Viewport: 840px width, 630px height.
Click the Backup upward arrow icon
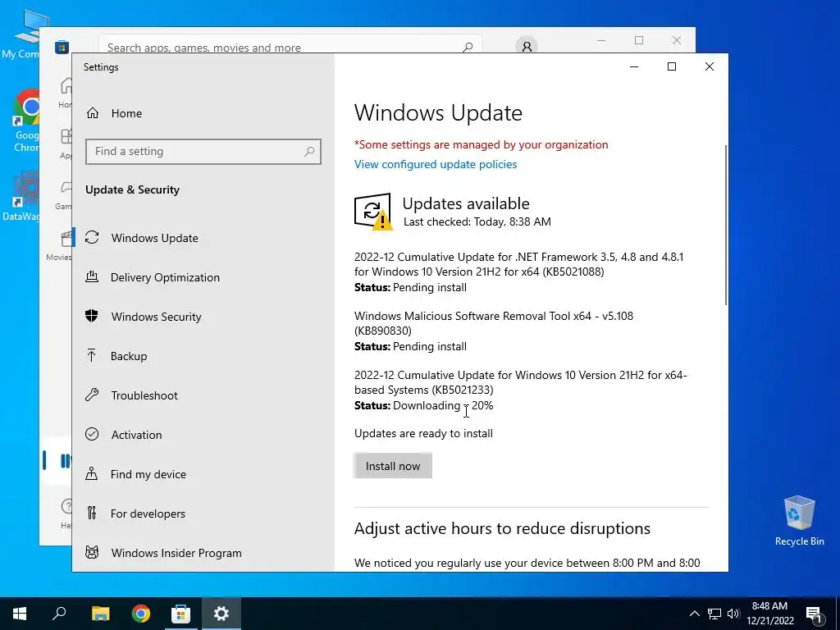click(x=92, y=355)
